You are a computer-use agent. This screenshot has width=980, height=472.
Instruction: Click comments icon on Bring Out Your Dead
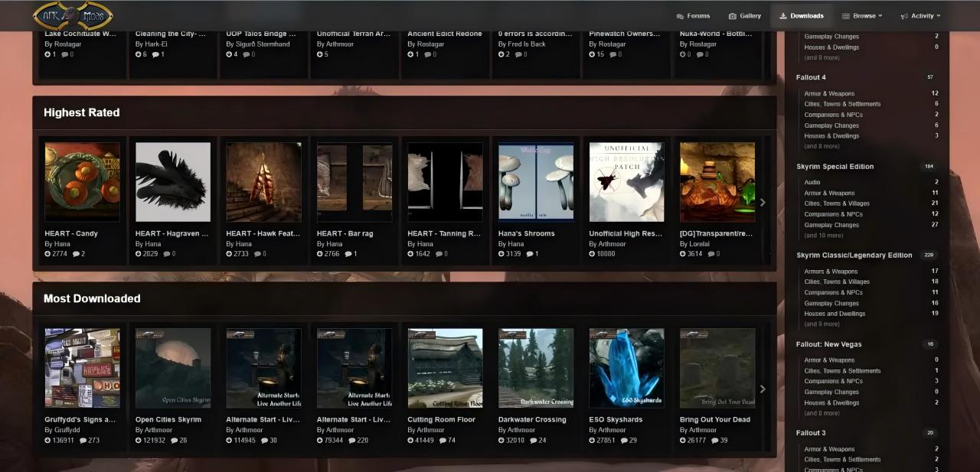[714, 441]
